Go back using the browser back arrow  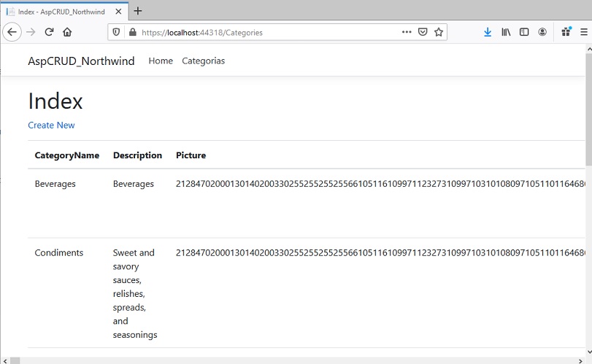tap(12, 32)
